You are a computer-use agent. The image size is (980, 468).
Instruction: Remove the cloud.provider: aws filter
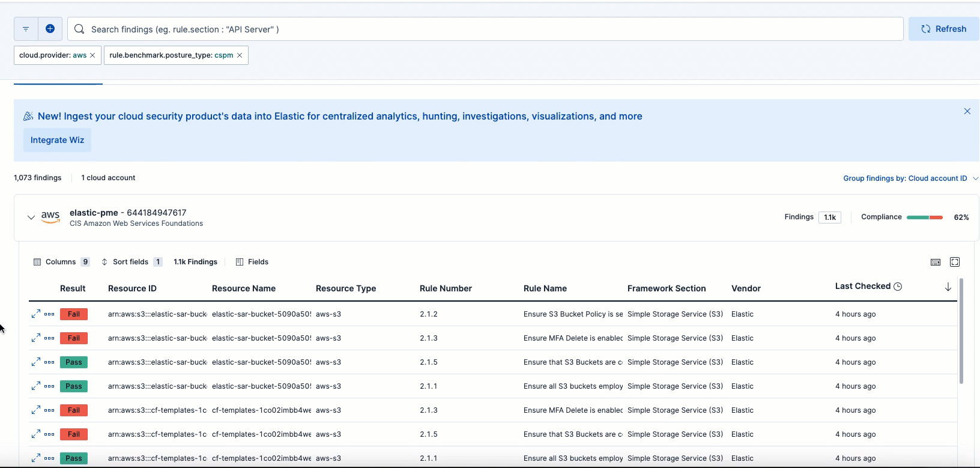click(x=92, y=55)
